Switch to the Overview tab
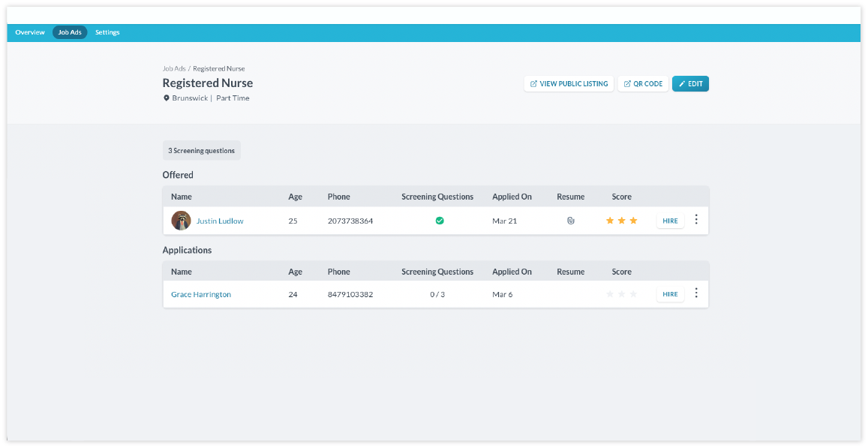The width and height of the screenshot is (868, 448). tap(30, 32)
